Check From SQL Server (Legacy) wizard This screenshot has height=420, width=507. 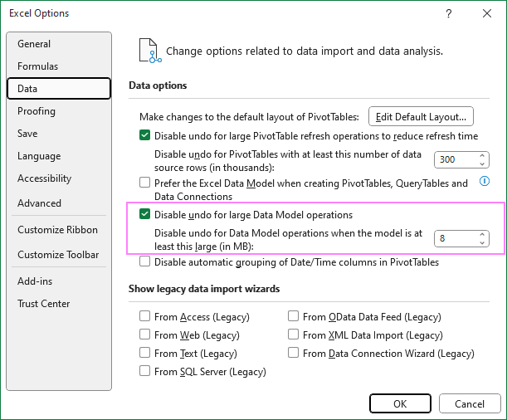[145, 370]
